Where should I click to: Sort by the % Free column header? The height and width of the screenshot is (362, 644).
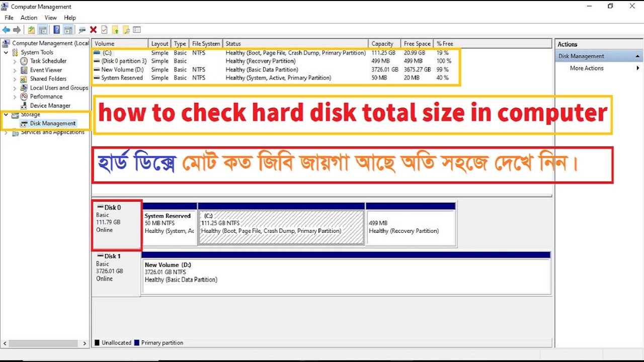[x=446, y=44]
